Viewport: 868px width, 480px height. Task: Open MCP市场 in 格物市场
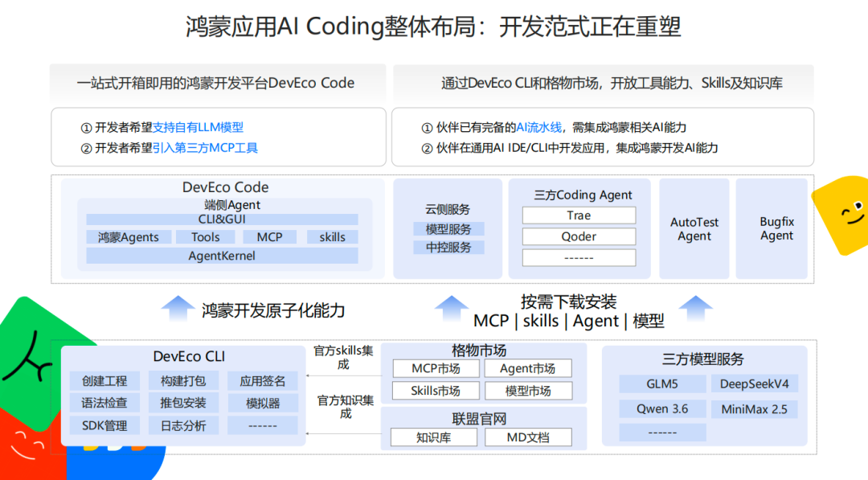pyautogui.click(x=436, y=369)
